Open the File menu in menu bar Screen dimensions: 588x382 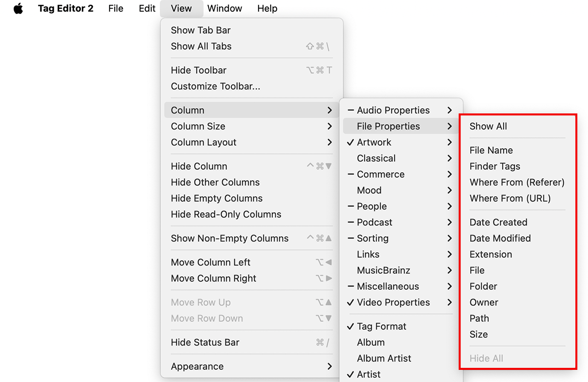click(x=116, y=9)
